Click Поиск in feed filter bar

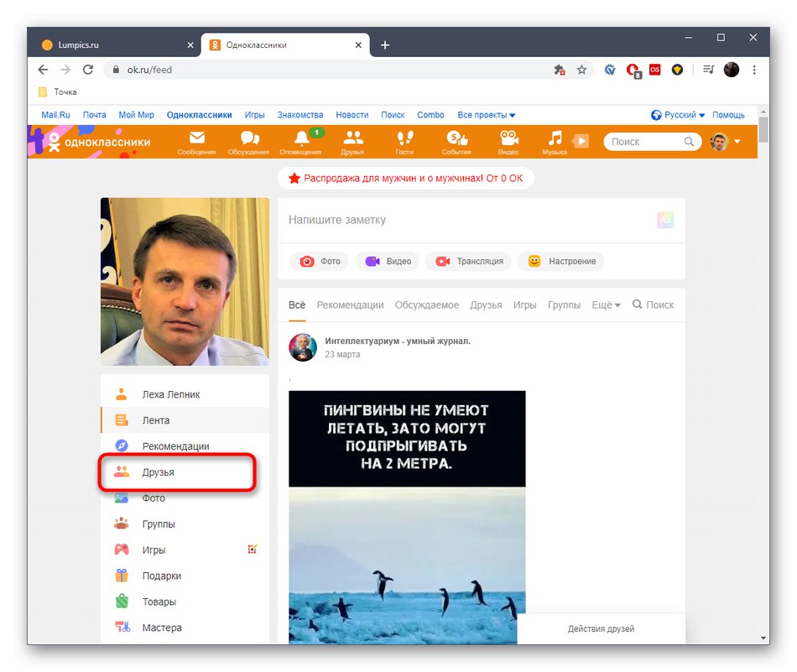pyautogui.click(x=654, y=305)
